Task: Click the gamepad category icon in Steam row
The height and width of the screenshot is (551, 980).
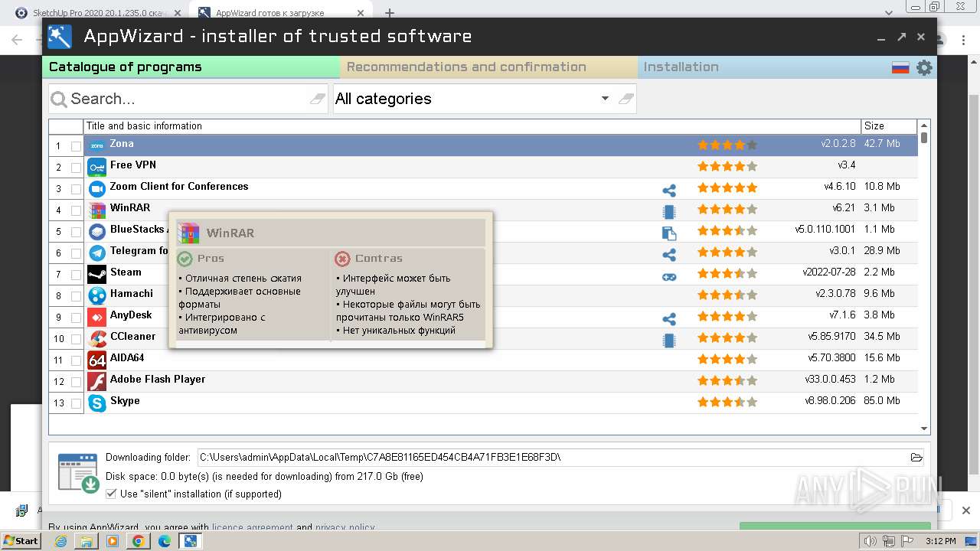Action: (x=669, y=277)
